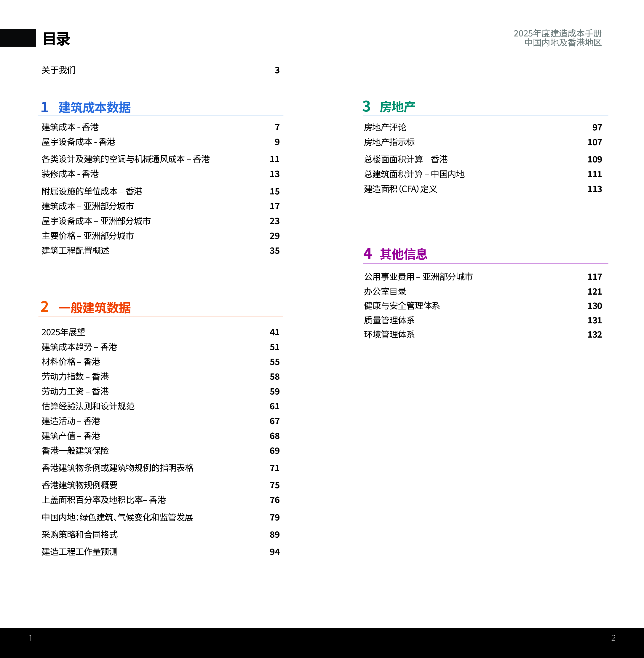644x658 pixels.
Task: Select 总建筑面积计算 – 中国内地
Action: click(414, 174)
